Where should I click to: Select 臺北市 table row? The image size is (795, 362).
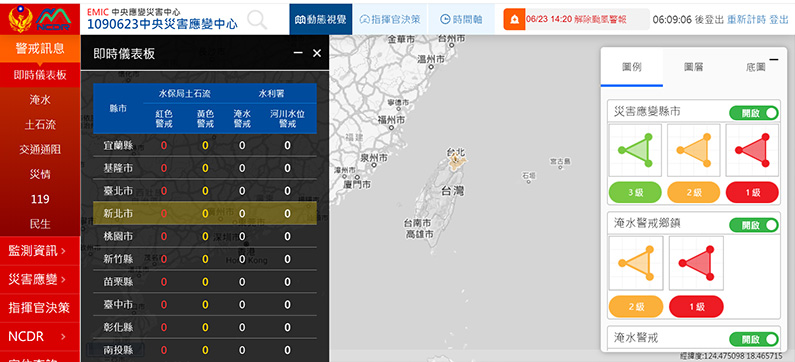[x=205, y=191]
